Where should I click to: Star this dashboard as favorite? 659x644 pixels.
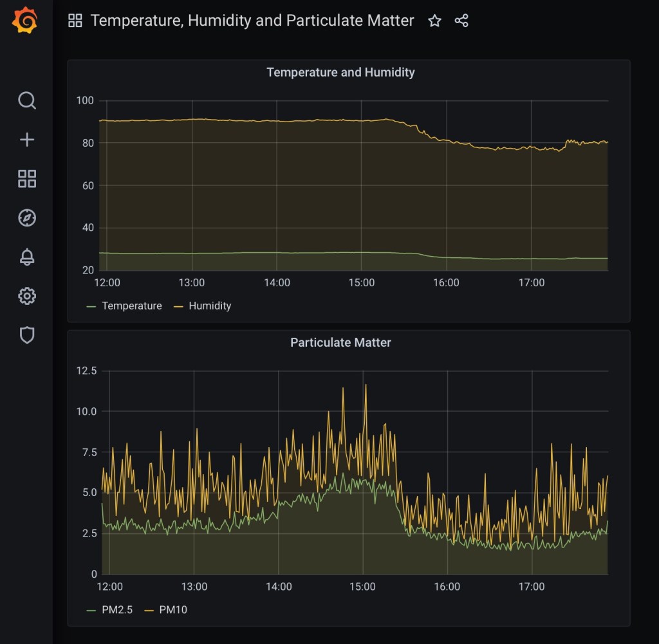tap(435, 21)
